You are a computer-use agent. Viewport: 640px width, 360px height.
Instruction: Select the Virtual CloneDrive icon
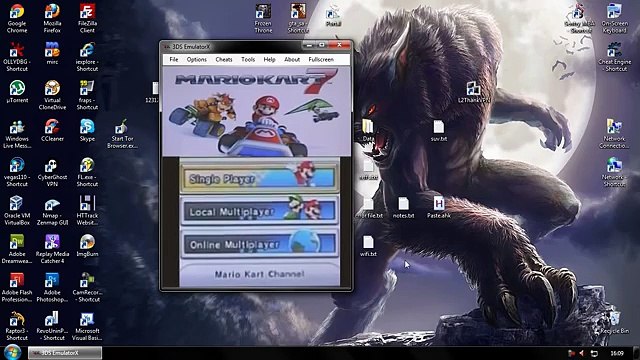point(52,96)
